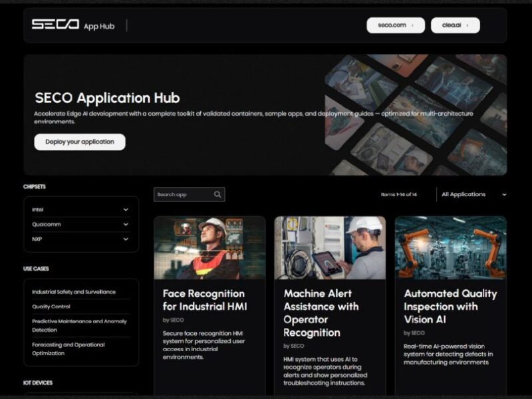The image size is (532, 399).
Task: Click the Face Recognition app thumbnail image
Action: pyautogui.click(x=208, y=247)
